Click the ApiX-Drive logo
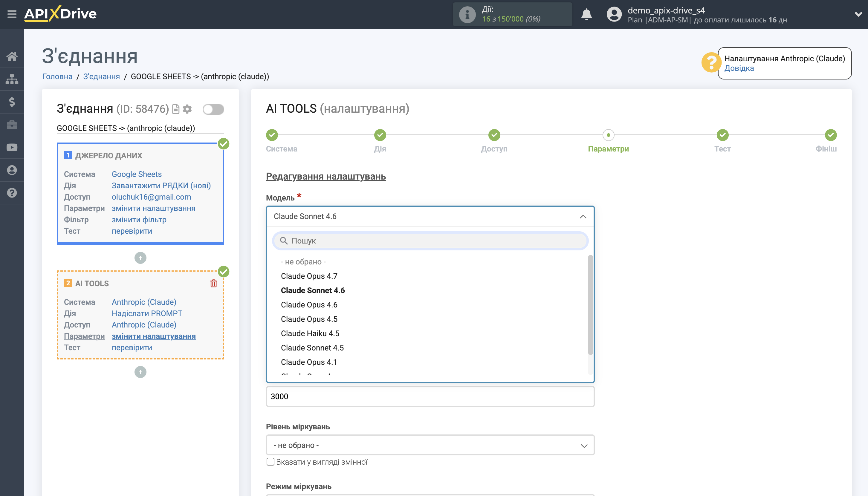This screenshot has height=496, width=868. (x=60, y=14)
